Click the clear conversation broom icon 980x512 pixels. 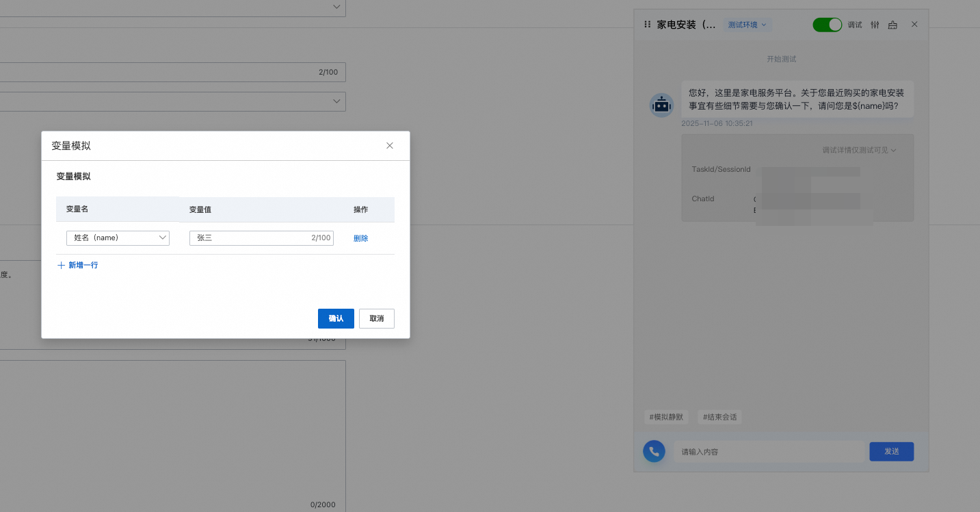[x=892, y=25]
